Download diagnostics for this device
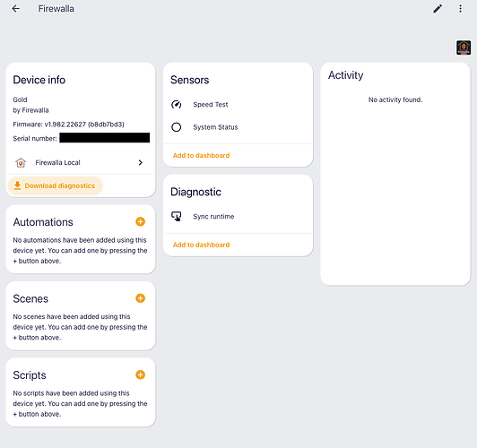Screen dimensions: 477x448 [55, 185]
